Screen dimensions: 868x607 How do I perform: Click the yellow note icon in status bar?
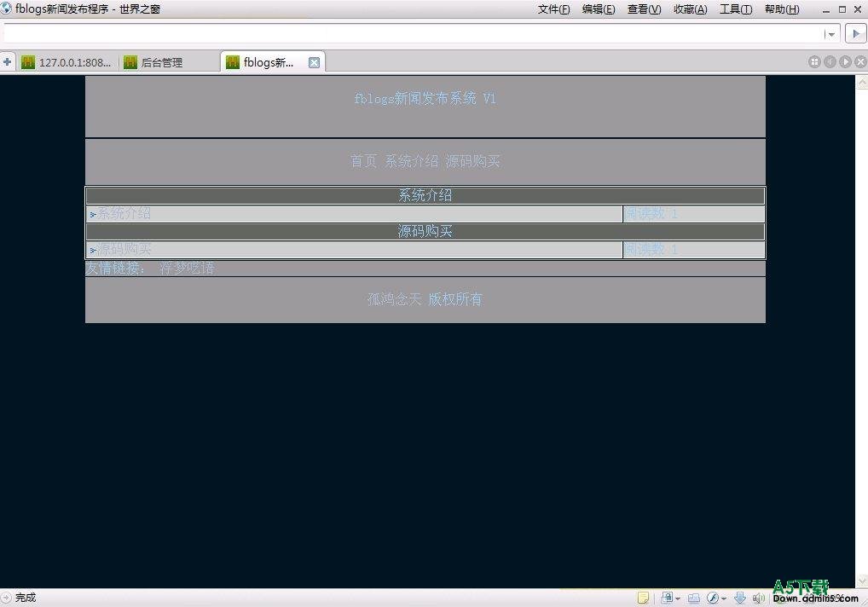[643, 598]
